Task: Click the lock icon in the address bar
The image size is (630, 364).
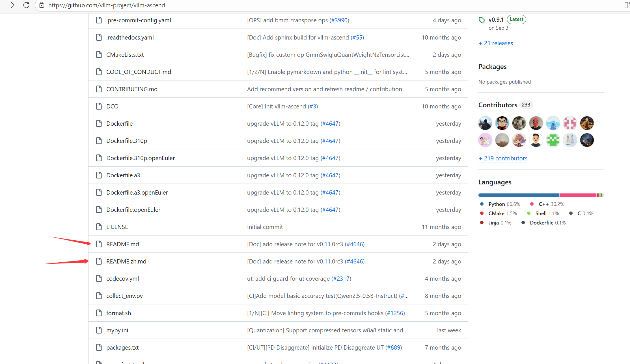Action: click(x=42, y=5)
